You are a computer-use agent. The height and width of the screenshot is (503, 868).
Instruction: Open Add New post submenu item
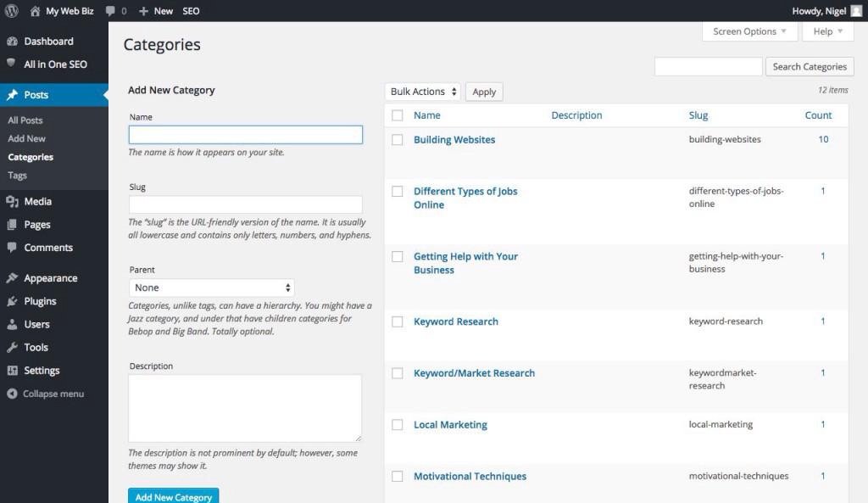26,138
